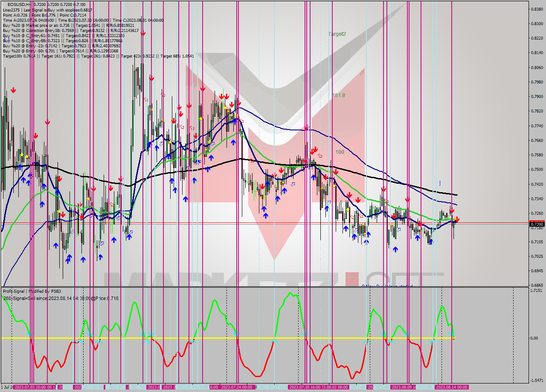Image resolution: width=546 pixels, height=392 pixels.
Task: Click the Target2 chart label
Action: coord(337,34)
